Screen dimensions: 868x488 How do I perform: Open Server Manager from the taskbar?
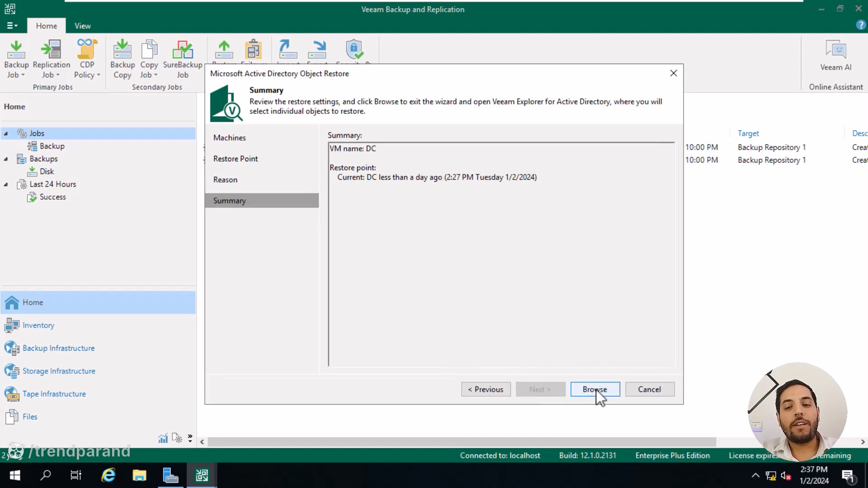coord(170,475)
